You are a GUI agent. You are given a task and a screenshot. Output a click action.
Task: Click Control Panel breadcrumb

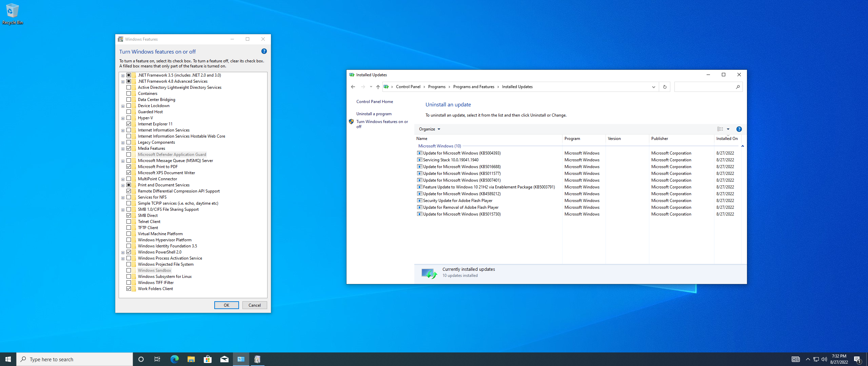408,87
